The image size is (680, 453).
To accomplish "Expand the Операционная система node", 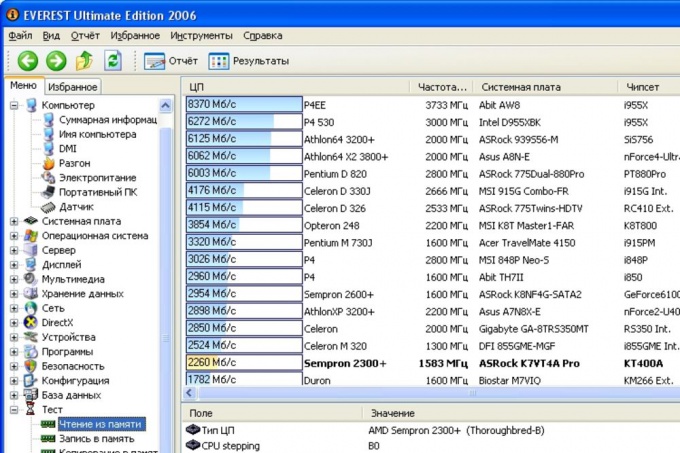I will pyautogui.click(x=14, y=236).
